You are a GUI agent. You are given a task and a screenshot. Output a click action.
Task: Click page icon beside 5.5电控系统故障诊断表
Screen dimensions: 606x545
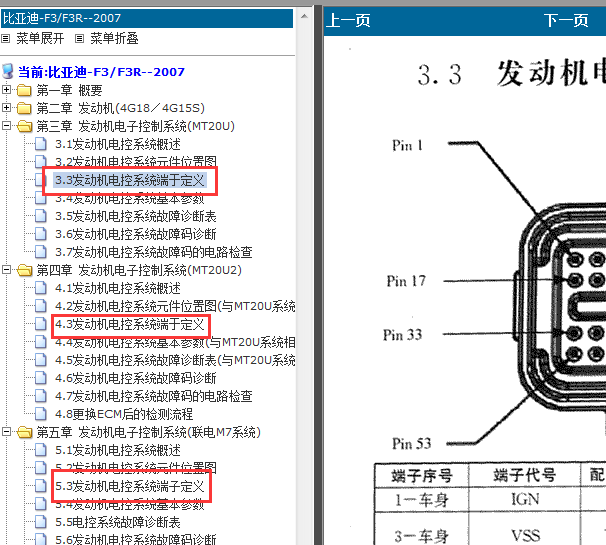41,522
